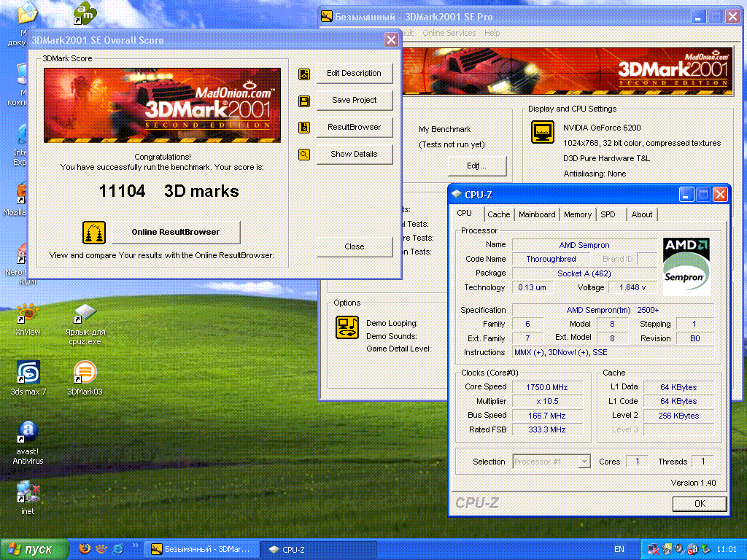
Task: Click the Online ResultBrowser trees icon
Action: (94, 233)
